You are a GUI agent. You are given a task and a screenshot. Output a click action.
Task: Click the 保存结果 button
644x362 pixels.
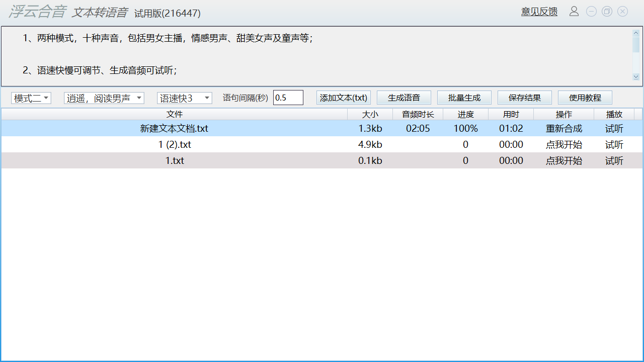pos(525,98)
